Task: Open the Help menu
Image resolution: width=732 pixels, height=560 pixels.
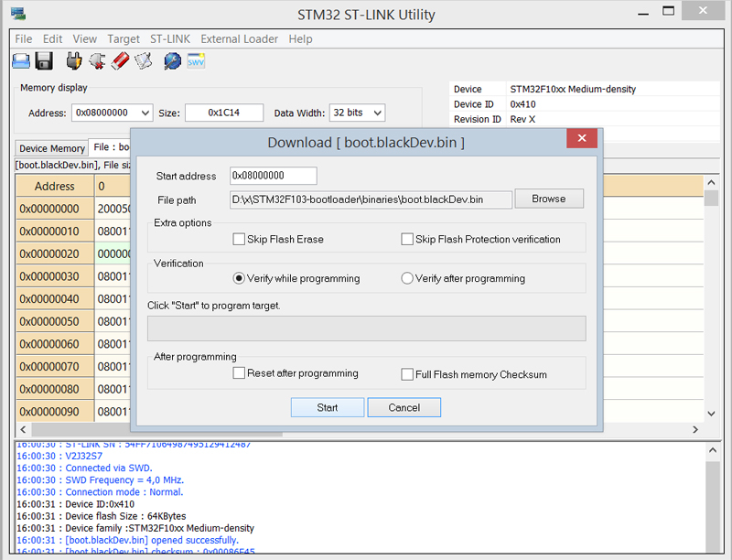Action: click(x=300, y=39)
